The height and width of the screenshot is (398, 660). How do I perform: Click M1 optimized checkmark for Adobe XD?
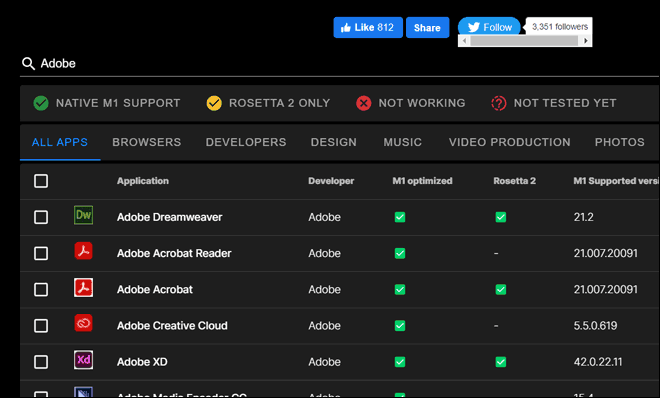(400, 362)
